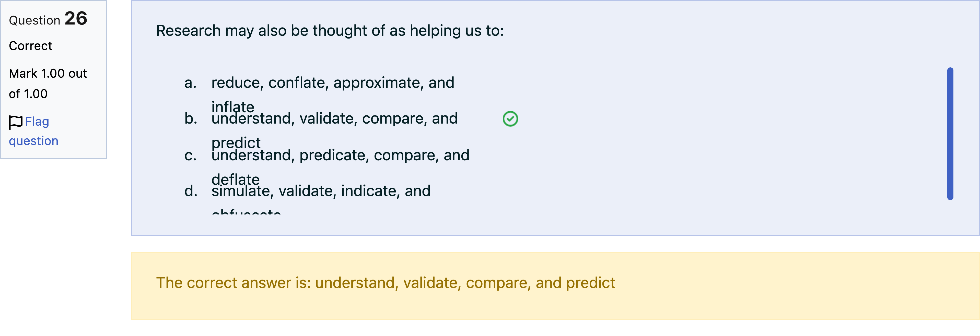Click the letter d option label
Viewport: 980px width, 336px height.
click(x=191, y=191)
